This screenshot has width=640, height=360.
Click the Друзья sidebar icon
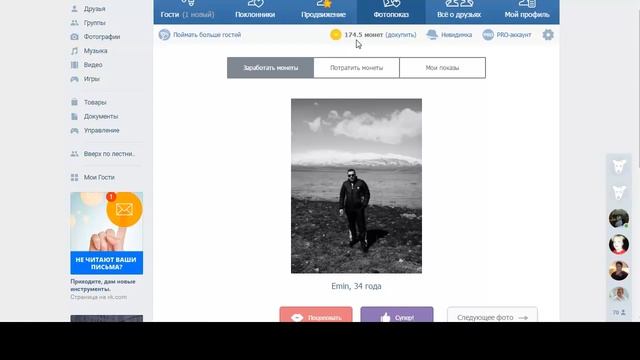click(74, 9)
